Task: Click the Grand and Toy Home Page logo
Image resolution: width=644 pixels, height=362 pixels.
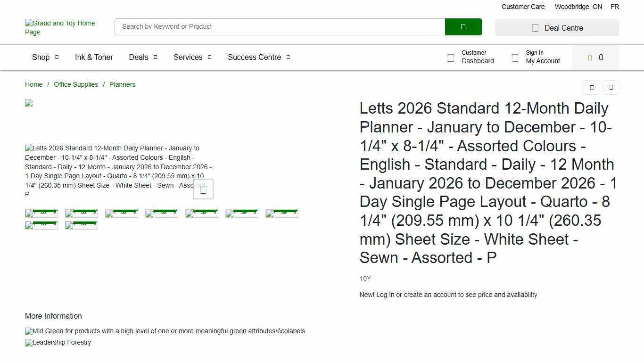Action: 60,27
